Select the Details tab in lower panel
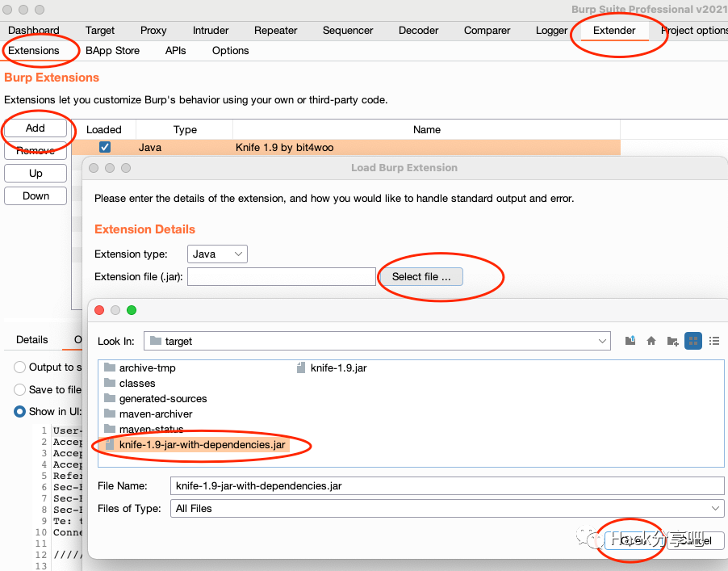 pyautogui.click(x=32, y=340)
